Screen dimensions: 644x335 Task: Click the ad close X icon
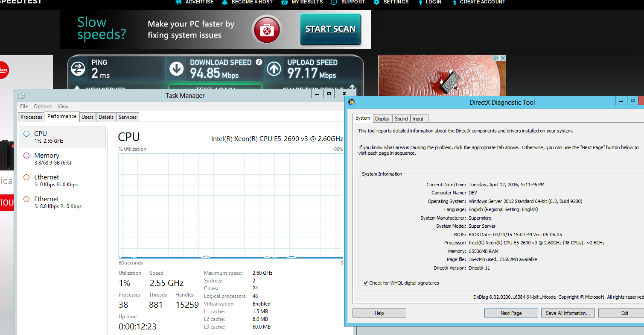503,58
